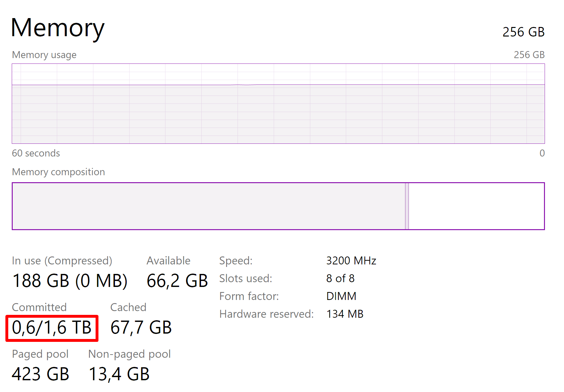
Task: Click the Speed value 3200 MHz
Action: [x=351, y=261]
